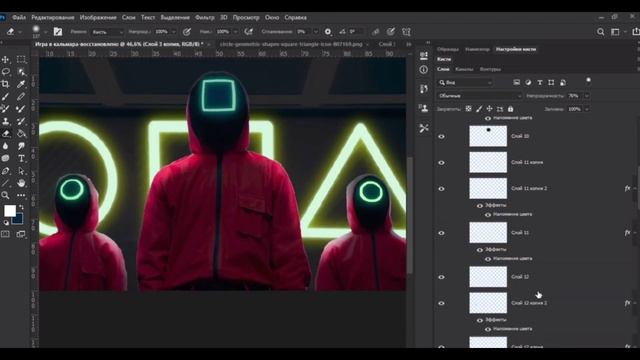Select the Paint Bucket tool
Viewport: 640px width, 360px height.
click(x=21, y=133)
